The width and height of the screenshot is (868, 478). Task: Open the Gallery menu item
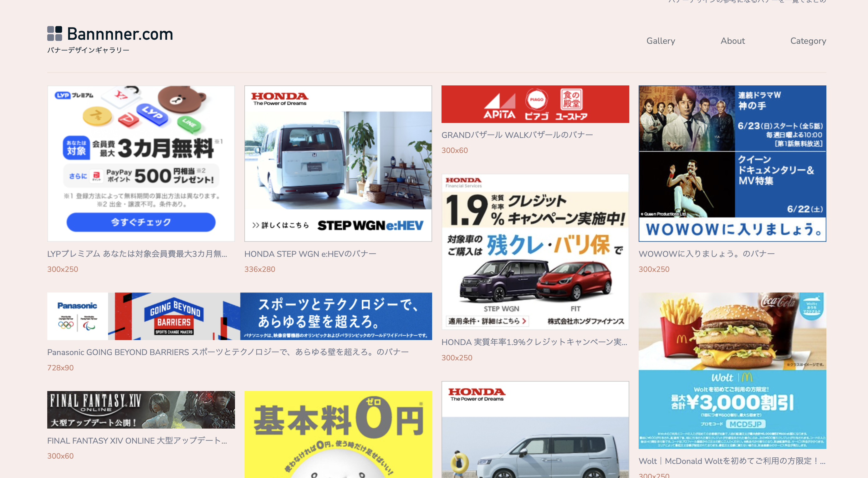(x=661, y=41)
